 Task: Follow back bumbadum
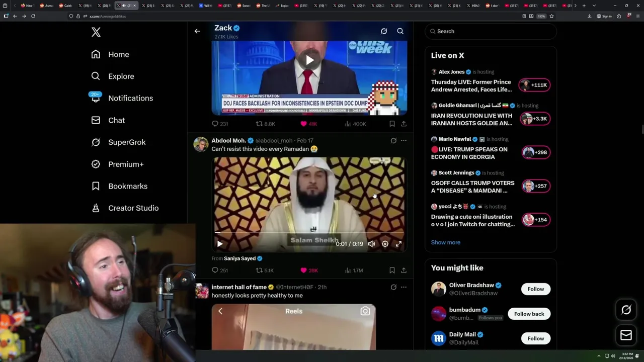(x=529, y=314)
